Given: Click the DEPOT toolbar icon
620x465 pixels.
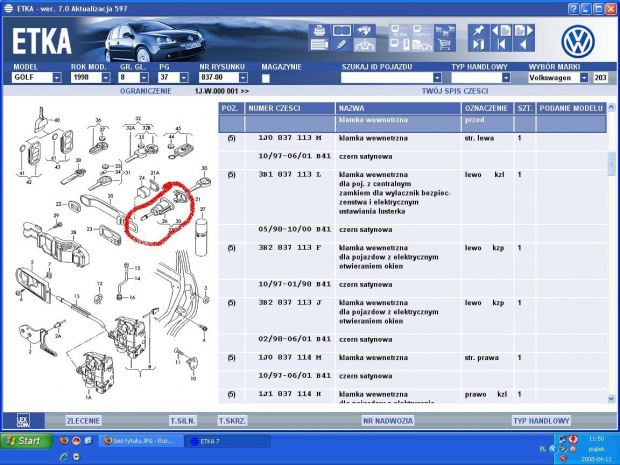Looking at the screenshot, I should [422, 31].
